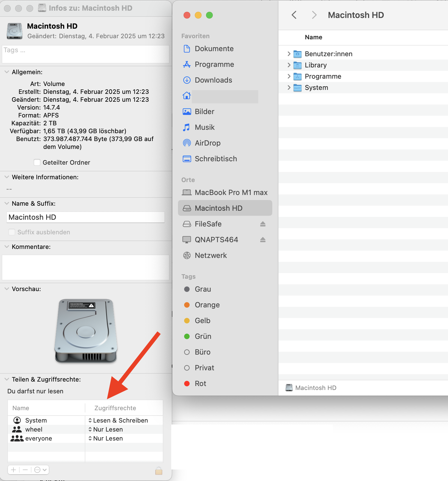Click the QNAPTS464 monitor icon

pyautogui.click(x=187, y=240)
